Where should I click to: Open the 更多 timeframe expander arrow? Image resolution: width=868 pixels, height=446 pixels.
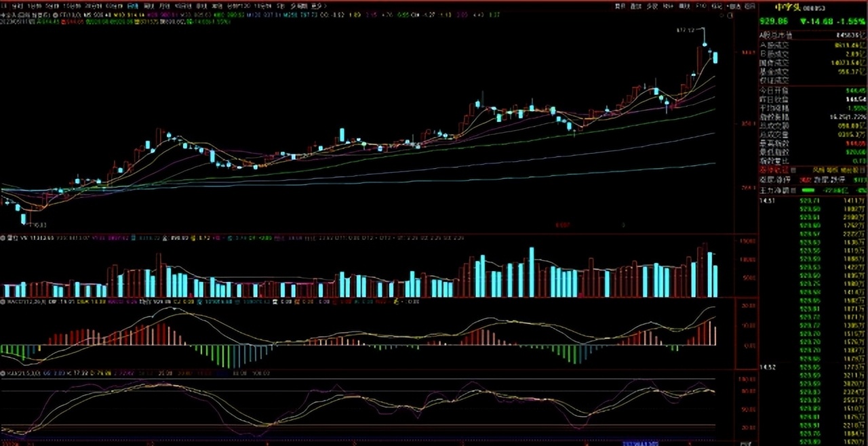(x=323, y=5)
